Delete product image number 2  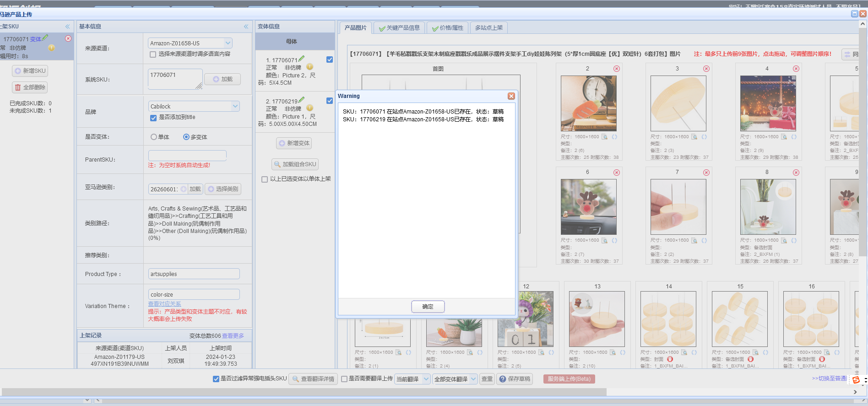[617, 69]
